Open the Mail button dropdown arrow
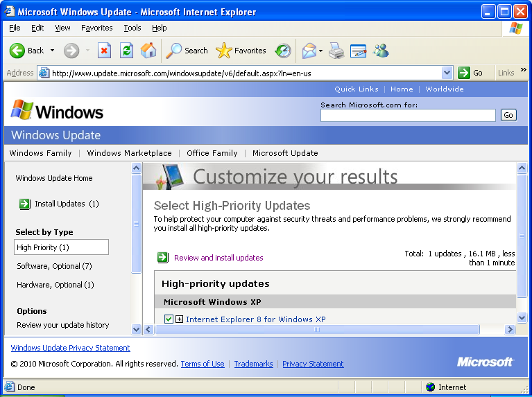This screenshot has height=397, width=532. (x=320, y=51)
